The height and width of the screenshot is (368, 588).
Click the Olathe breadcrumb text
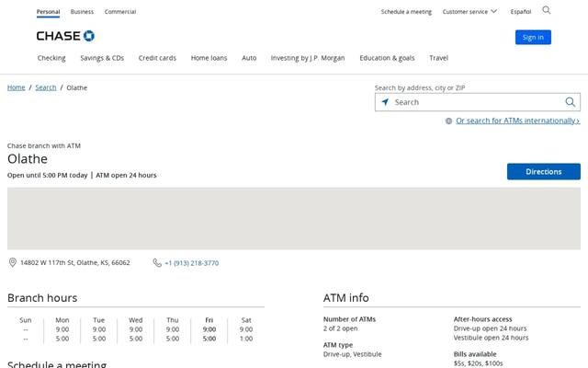pos(77,87)
